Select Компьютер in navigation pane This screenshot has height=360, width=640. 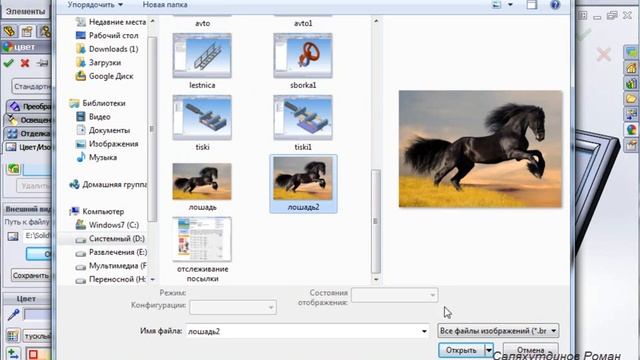click(96, 211)
